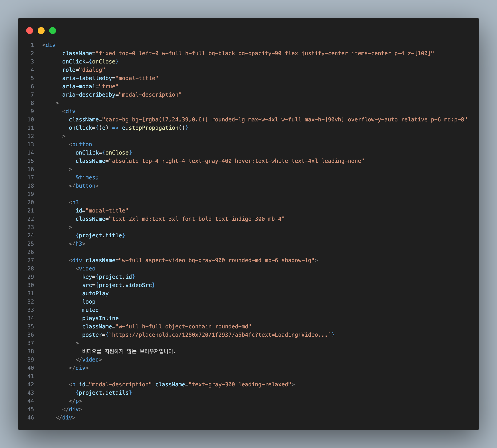Click the placehold.co poster URL

coord(220,335)
